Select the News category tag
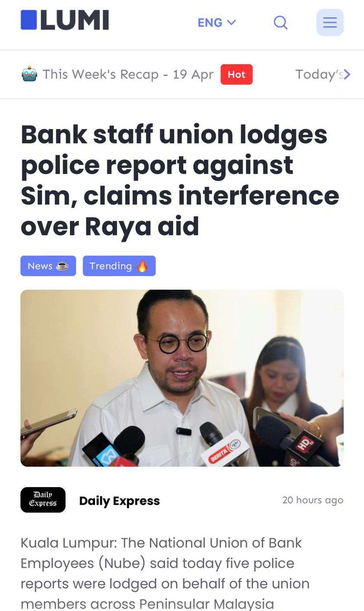The image size is (364, 611). (x=48, y=266)
